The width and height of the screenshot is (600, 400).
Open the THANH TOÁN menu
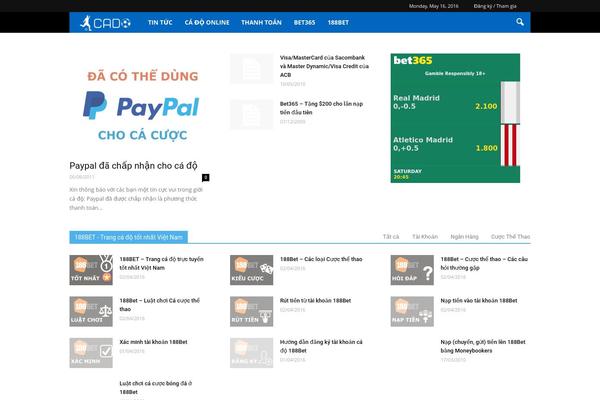pyautogui.click(x=261, y=23)
